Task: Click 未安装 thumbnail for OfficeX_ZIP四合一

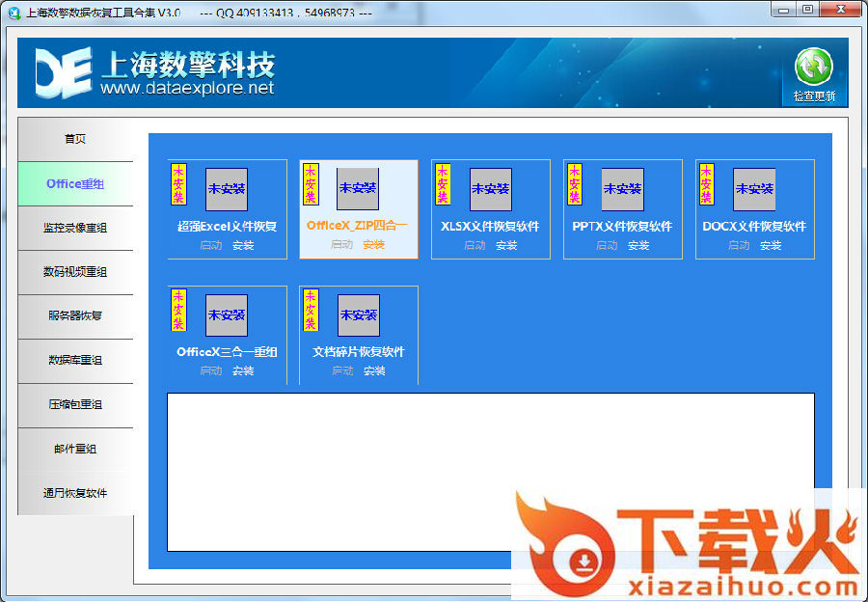Action: click(x=358, y=189)
